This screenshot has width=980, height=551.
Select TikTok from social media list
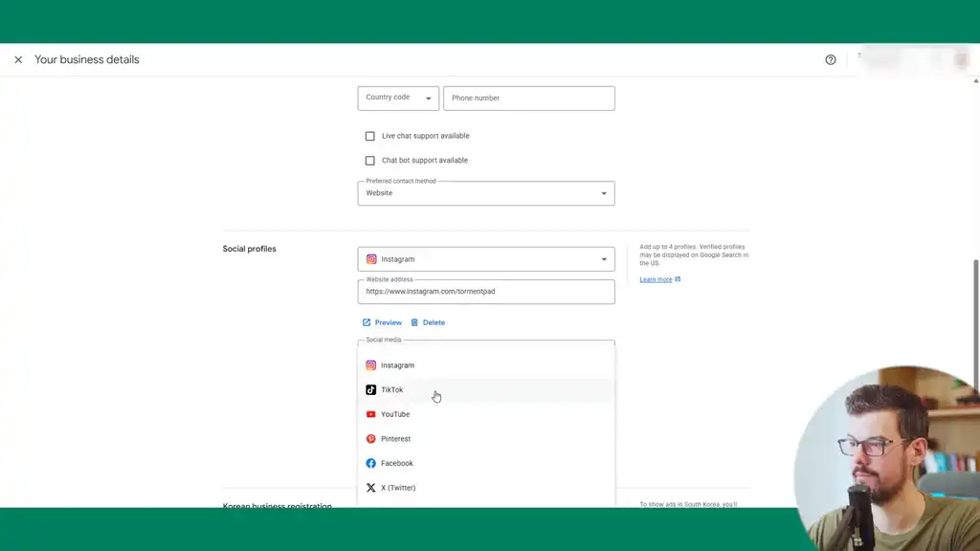(392, 390)
